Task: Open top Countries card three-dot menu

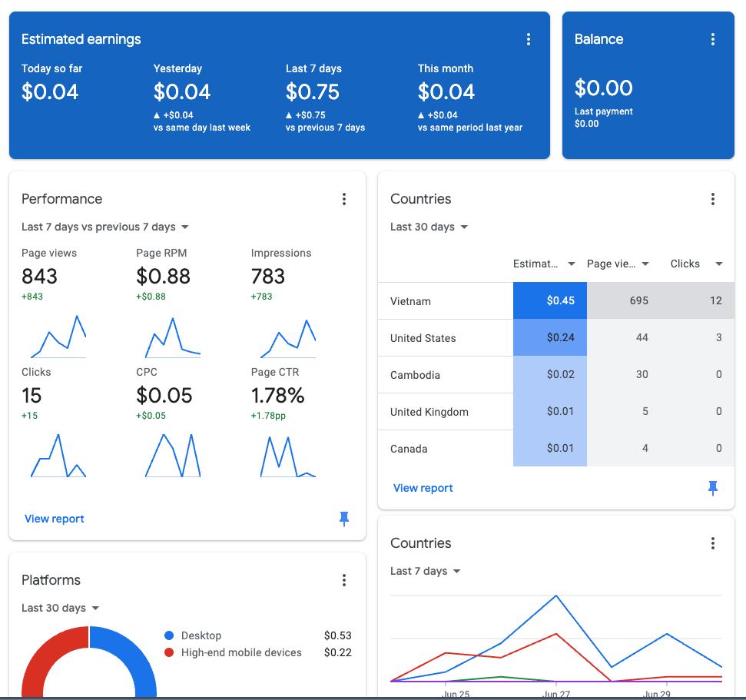Action: click(x=712, y=199)
